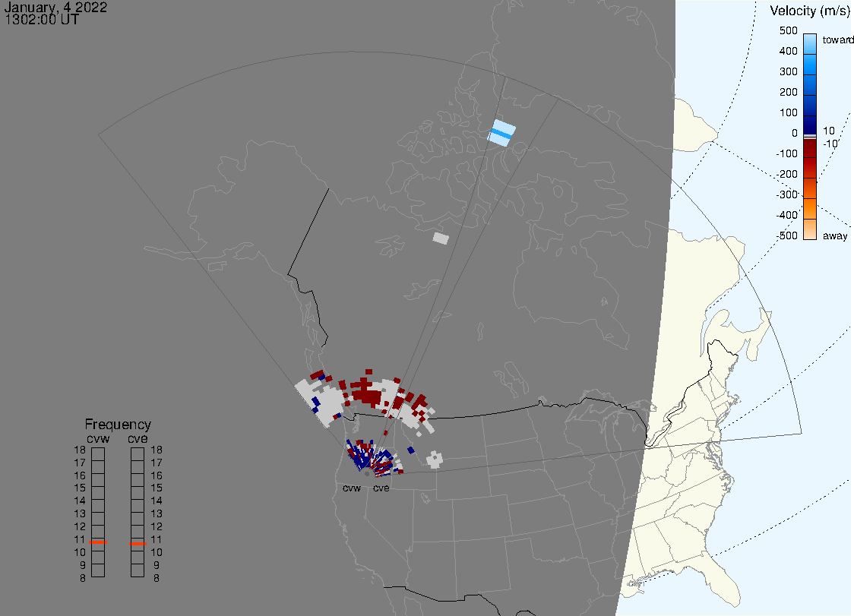Click the red frequency marker in cve column
Image resolution: width=854 pixels, height=616 pixels.
point(138,544)
